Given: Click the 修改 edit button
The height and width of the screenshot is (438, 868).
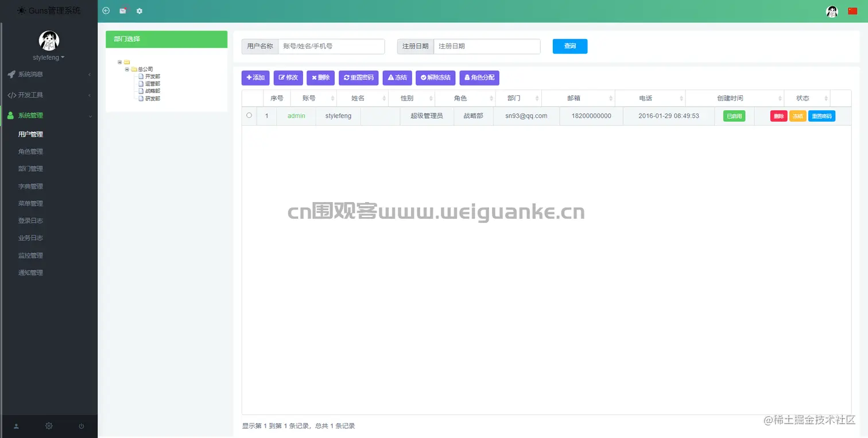Looking at the screenshot, I should [288, 77].
